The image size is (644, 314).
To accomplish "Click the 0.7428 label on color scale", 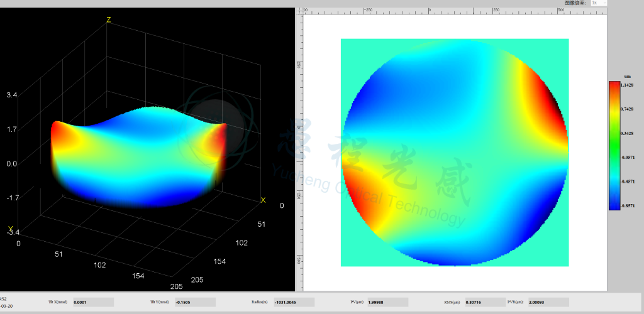I will pyautogui.click(x=627, y=109).
